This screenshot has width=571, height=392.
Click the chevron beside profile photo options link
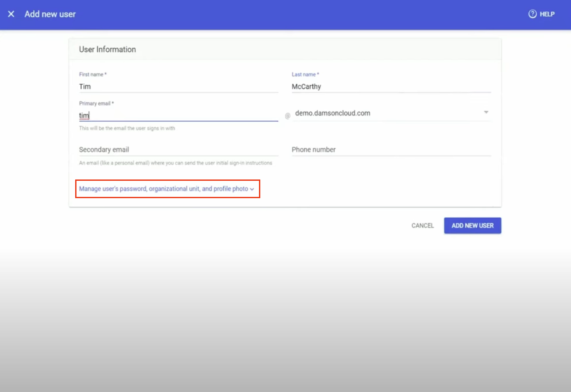click(252, 189)
